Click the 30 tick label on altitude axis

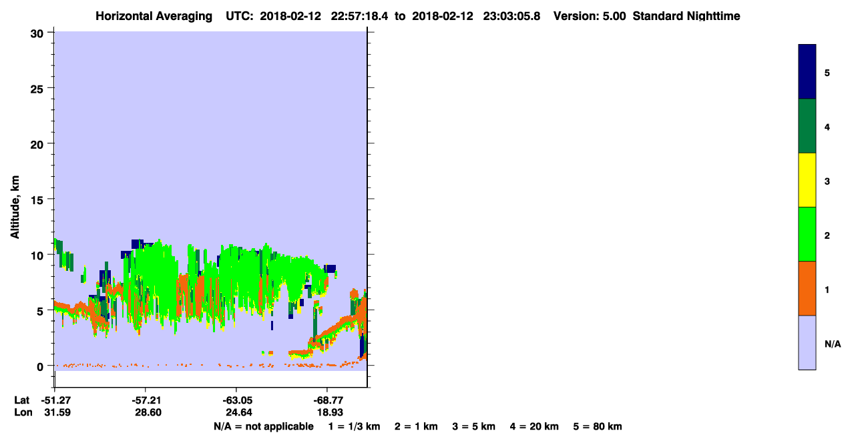coord(39,33)
